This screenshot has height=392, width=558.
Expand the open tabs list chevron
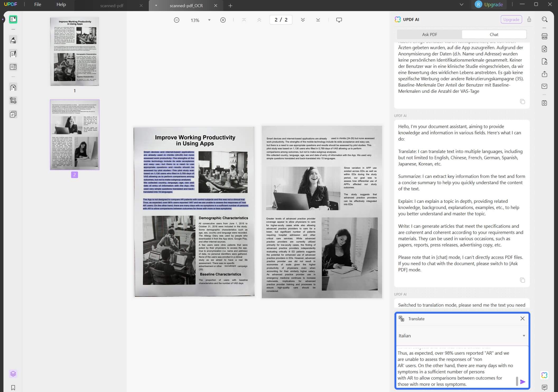461,4
